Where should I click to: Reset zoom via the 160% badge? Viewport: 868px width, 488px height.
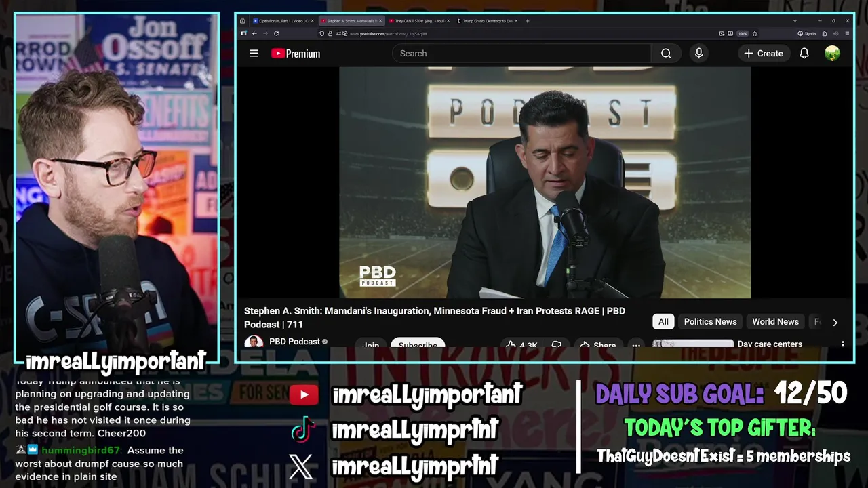coord(743,33)
